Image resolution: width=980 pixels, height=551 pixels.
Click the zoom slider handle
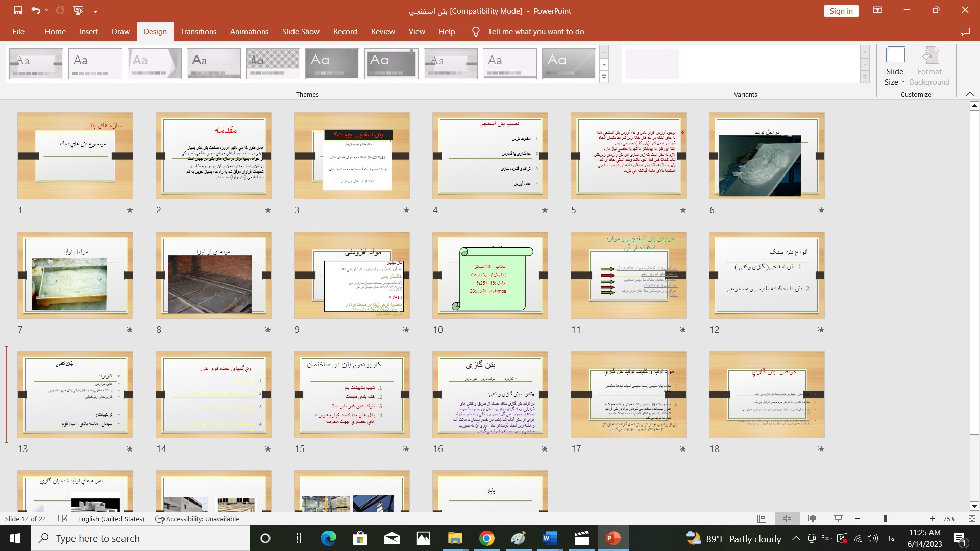[885, 519]
